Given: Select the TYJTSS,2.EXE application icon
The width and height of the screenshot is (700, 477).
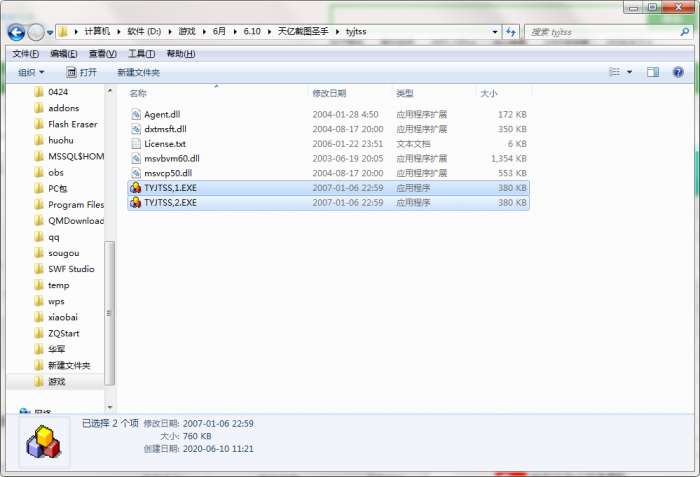Looking at the screenshot, I should pyautogui.click(x=135, y=203).
